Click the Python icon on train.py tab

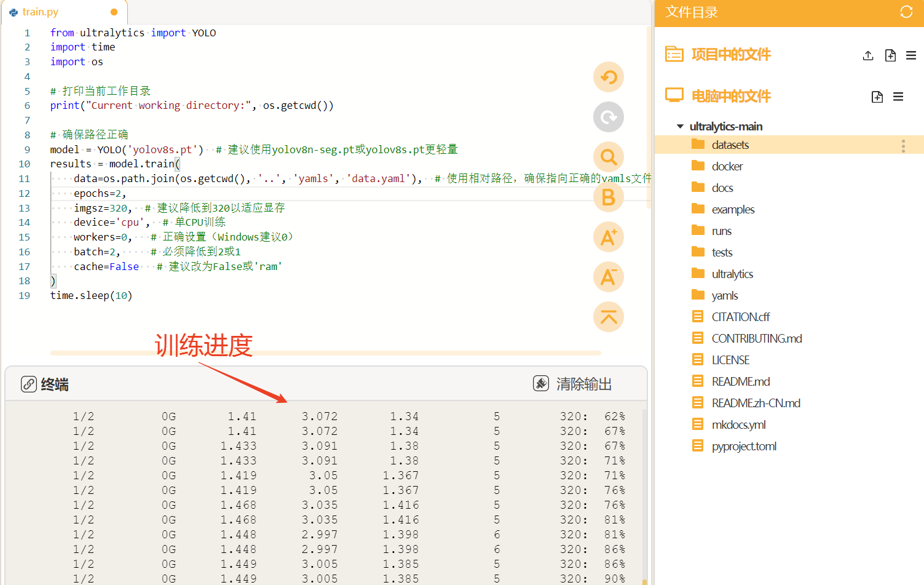pyautogui.click(x=14, y=12)
